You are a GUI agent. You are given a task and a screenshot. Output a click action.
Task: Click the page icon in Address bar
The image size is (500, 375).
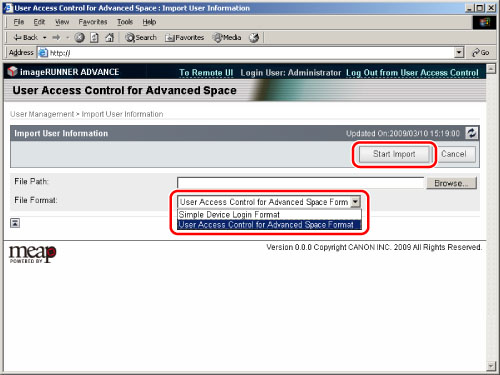click(43, 53)
